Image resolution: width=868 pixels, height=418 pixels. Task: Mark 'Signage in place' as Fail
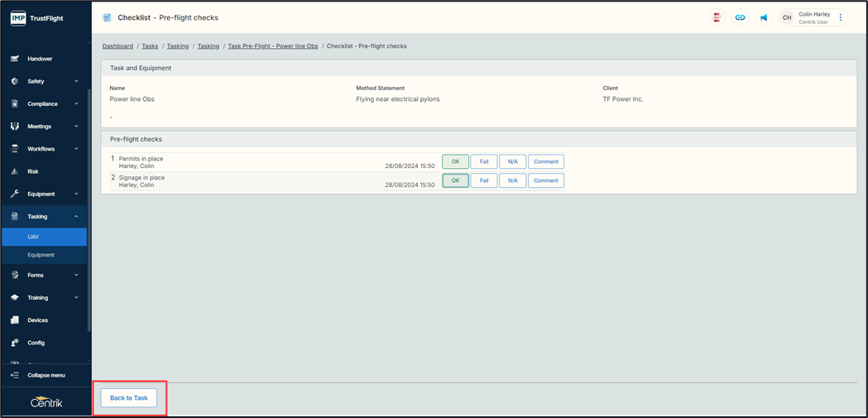click(x=484, y=180)
